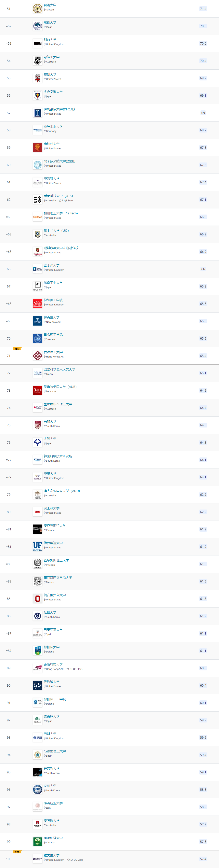This screenshot has width=219, height=868.
Task: Click the King's College London red logo
Action: point(37,304)
